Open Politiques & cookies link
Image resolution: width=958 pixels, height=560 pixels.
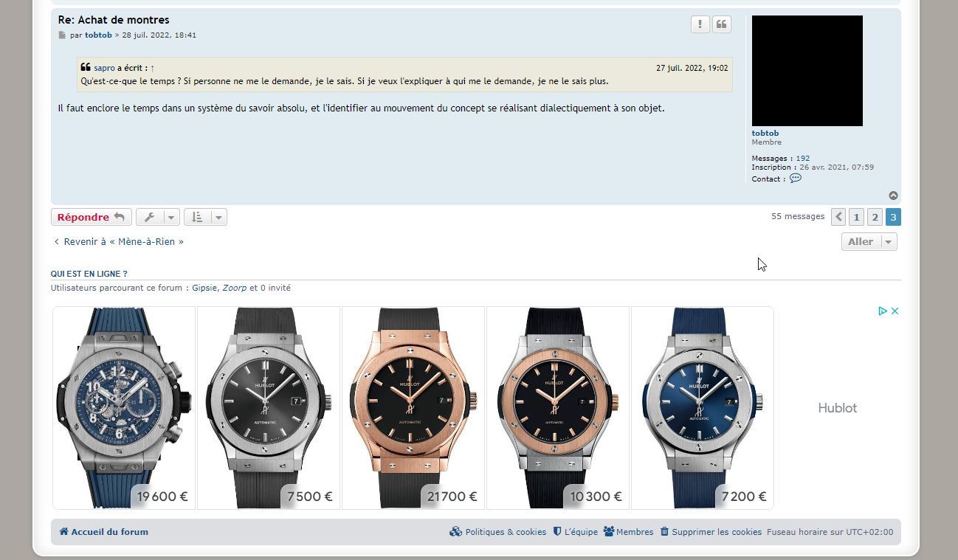tap(498, 532)
